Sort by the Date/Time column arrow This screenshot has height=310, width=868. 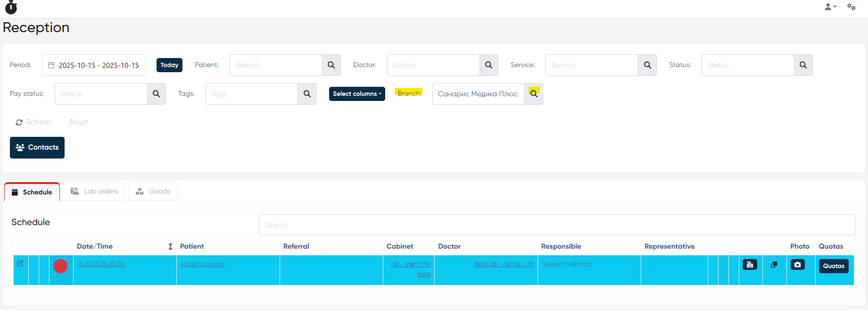coord(170,246)
